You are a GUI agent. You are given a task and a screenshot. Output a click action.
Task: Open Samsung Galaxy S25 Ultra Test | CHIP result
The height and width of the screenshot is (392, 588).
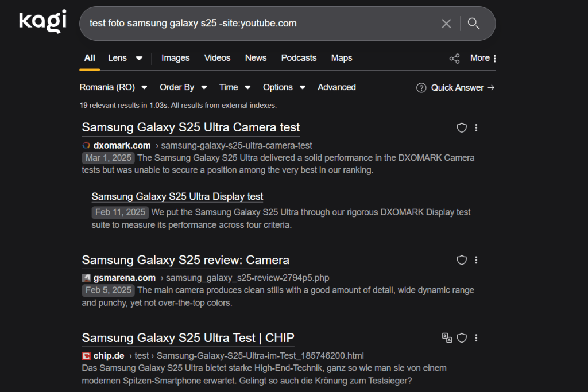(x=188, y=338)
